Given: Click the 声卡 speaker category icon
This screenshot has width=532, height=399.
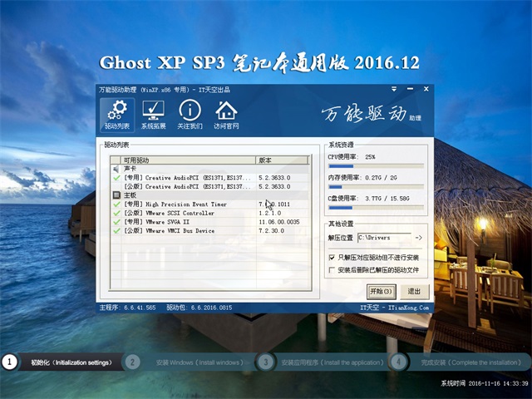Looking at the screenshot, I should point(117,169).
